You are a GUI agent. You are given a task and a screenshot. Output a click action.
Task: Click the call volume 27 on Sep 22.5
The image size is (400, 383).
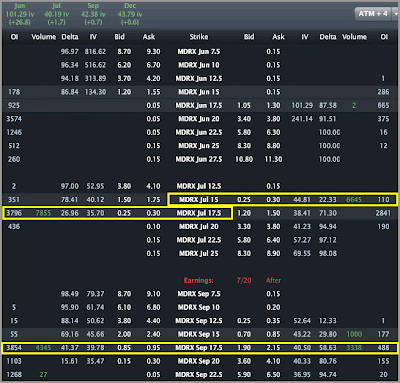(43, 374)
